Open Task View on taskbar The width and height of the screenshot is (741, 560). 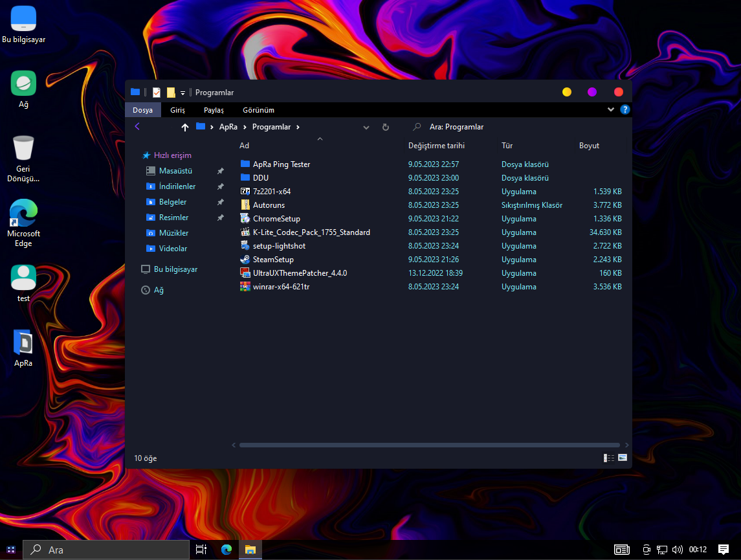pyautogui.click(x=201, y=550)
